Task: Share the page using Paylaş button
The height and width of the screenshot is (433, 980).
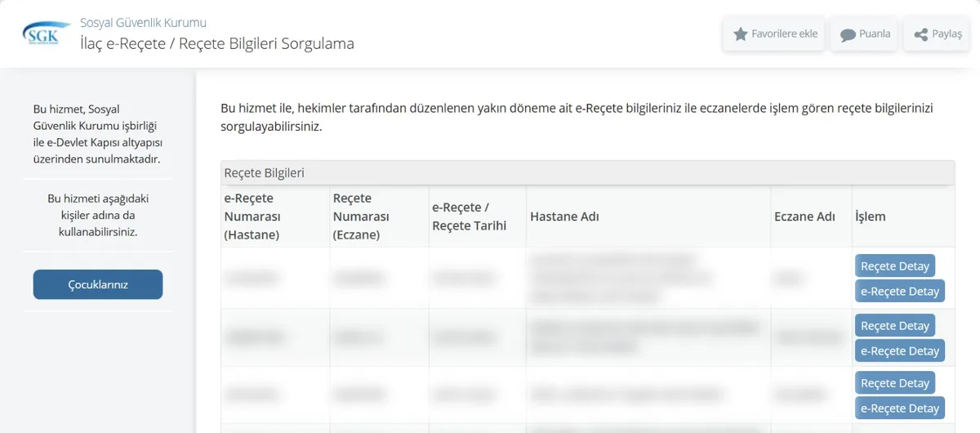Action: pos(936,34)
